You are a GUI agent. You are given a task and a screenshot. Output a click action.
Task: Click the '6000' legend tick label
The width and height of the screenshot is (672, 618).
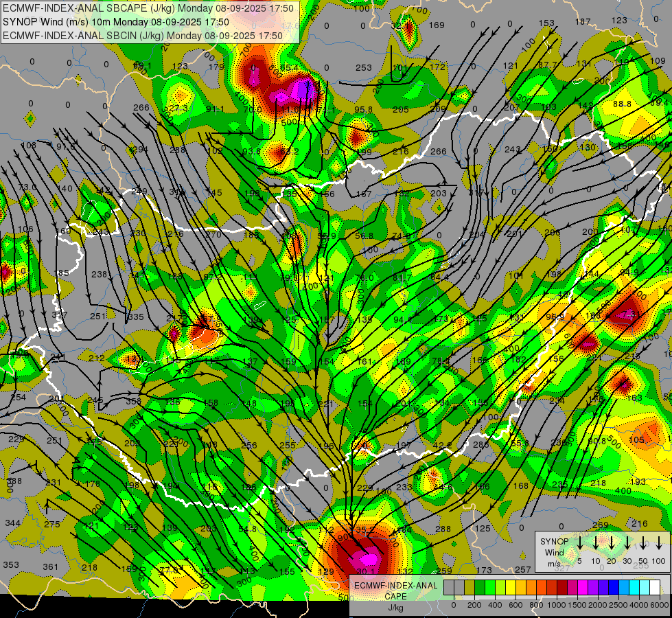click(660, 605)
